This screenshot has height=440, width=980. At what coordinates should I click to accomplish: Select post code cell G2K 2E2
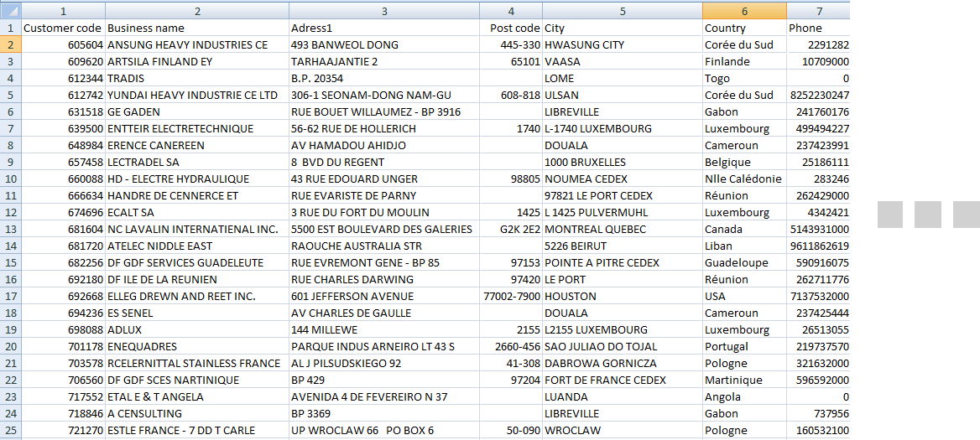tap(511, 229)
